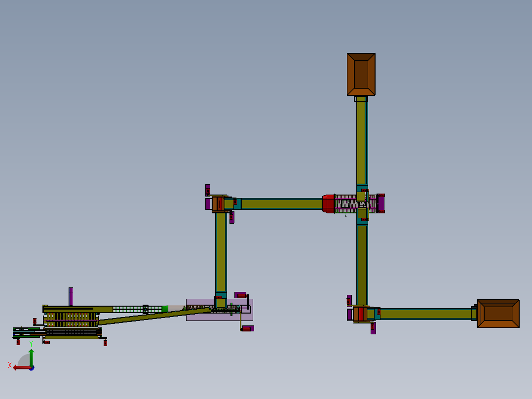Click the red X axis arrow of the triad
Image resolution: width=532 pixels, height=399 pixels.
(22, 368)
